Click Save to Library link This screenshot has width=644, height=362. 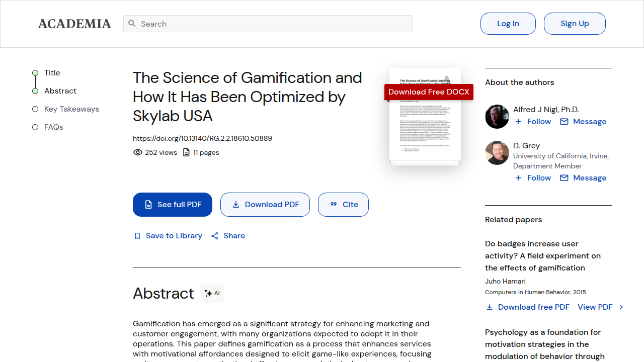[x=174, y=236]
